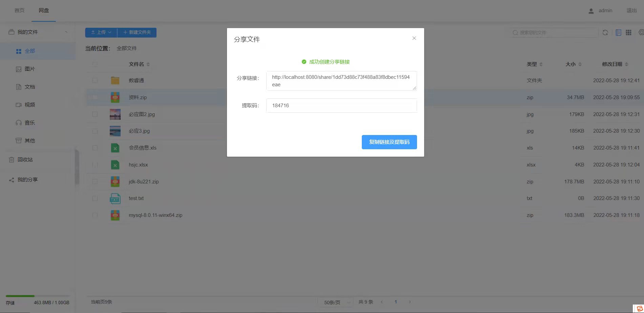644x313 pixels.
Task: Click the test.txt file icon
Action: tap(115, 199)
